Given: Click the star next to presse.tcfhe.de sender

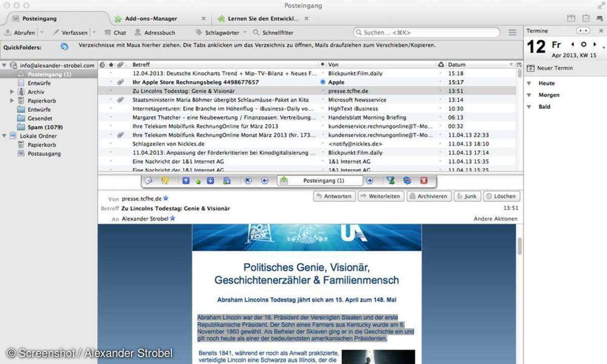Looking at the screenshot, I should point(166,199).
